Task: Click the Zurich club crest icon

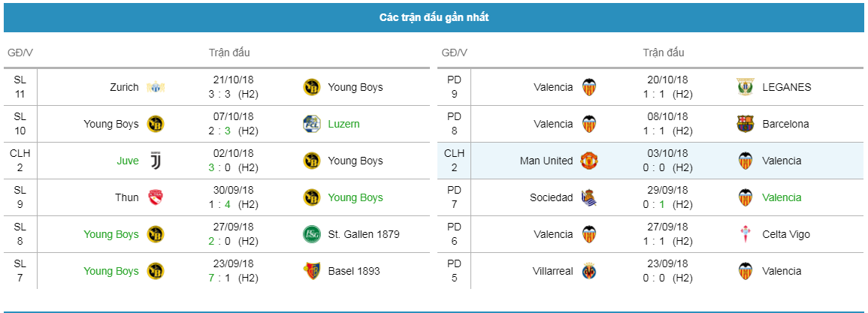Action: tap(156, 87)
